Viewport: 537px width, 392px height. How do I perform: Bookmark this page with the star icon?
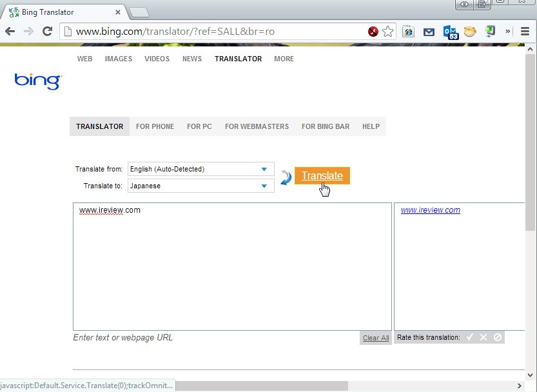click(387, 32)
